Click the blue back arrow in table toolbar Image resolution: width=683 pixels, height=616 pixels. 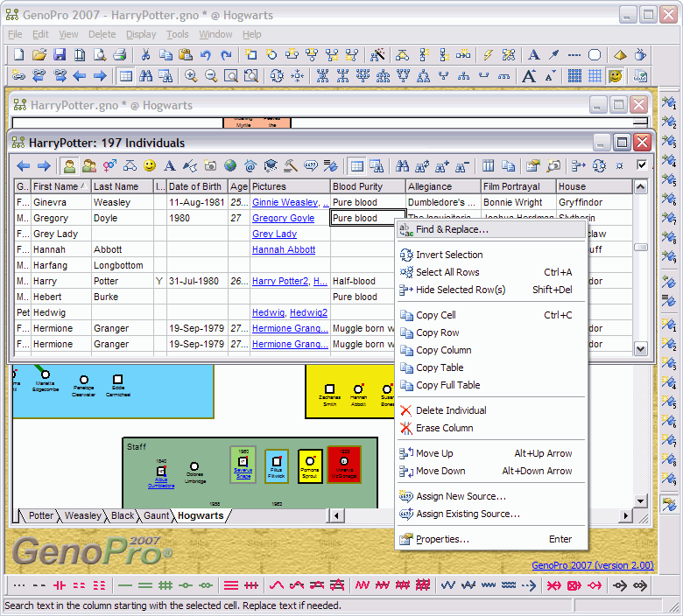(x=24, y=165)
